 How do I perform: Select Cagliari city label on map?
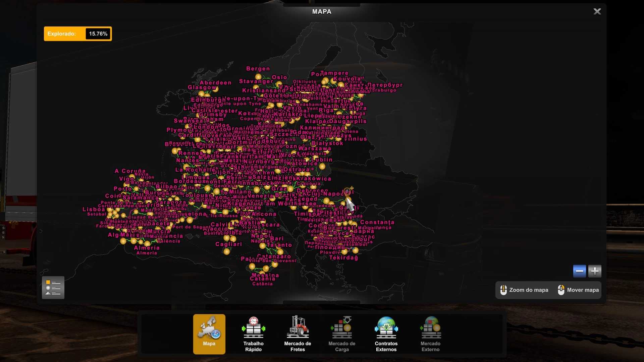point(228,244)
